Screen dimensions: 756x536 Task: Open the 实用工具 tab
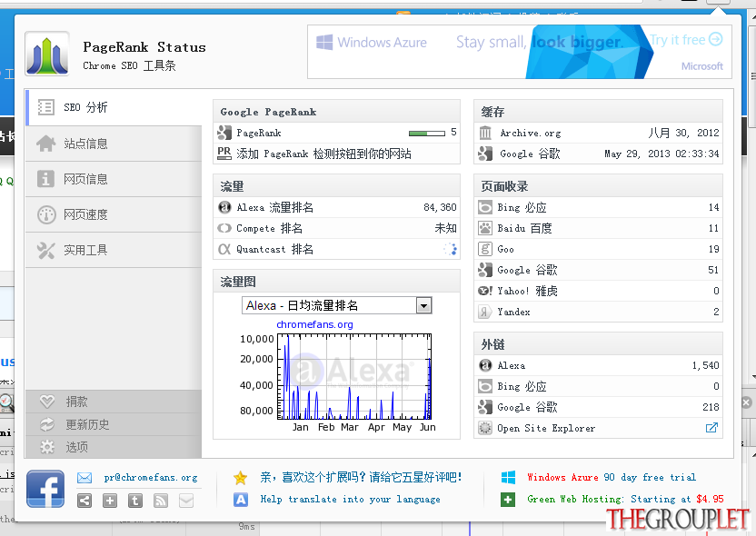click(x=114, y=250)
